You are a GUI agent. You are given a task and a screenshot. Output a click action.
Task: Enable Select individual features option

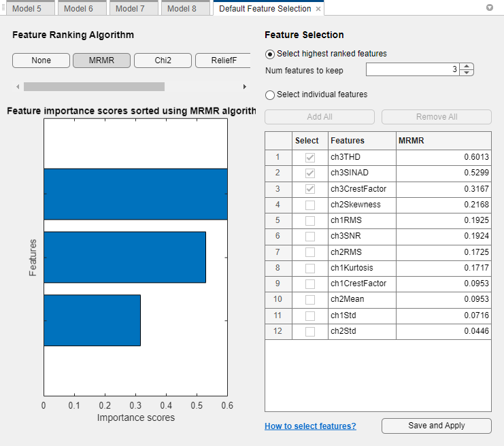tap(271, 95)
